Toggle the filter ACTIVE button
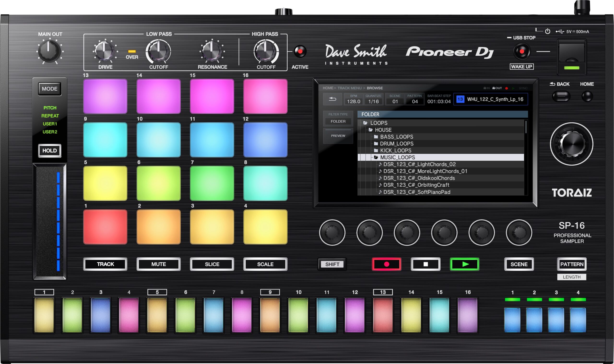This screenshot has width=614, height=364. [300, 52]
